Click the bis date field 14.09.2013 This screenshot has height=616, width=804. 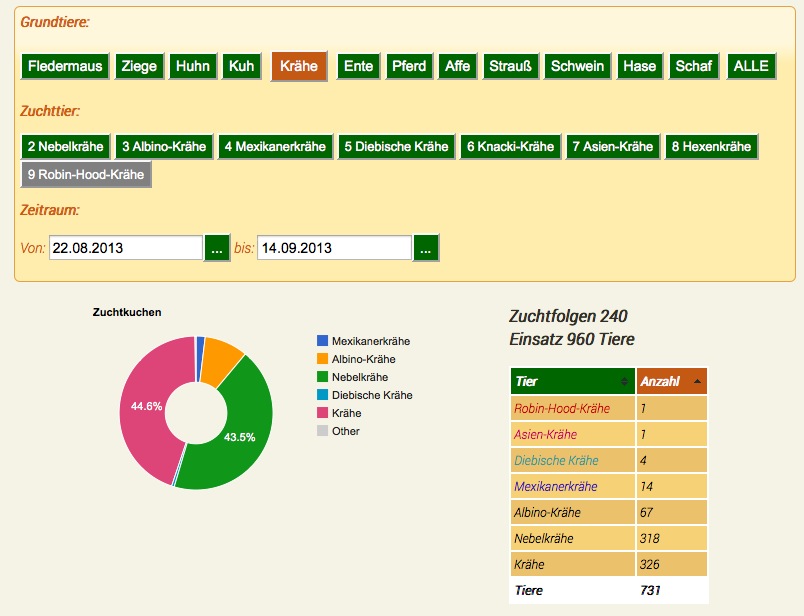pos(334,248)
